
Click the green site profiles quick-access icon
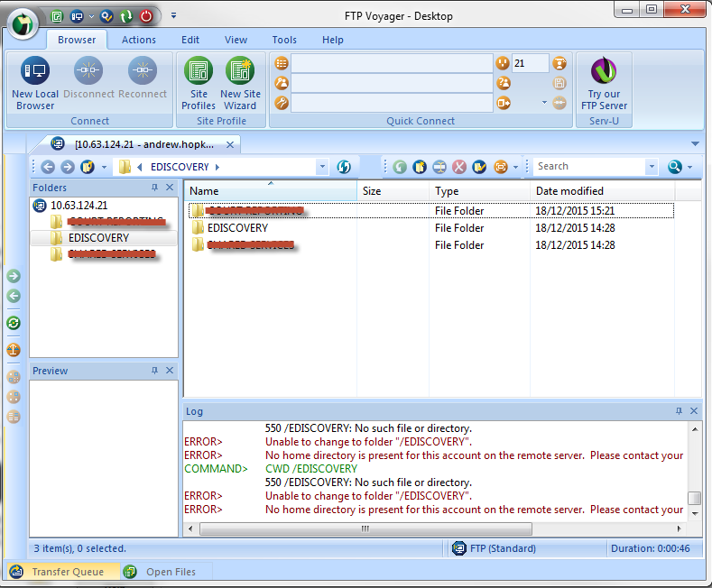point(56,17)
